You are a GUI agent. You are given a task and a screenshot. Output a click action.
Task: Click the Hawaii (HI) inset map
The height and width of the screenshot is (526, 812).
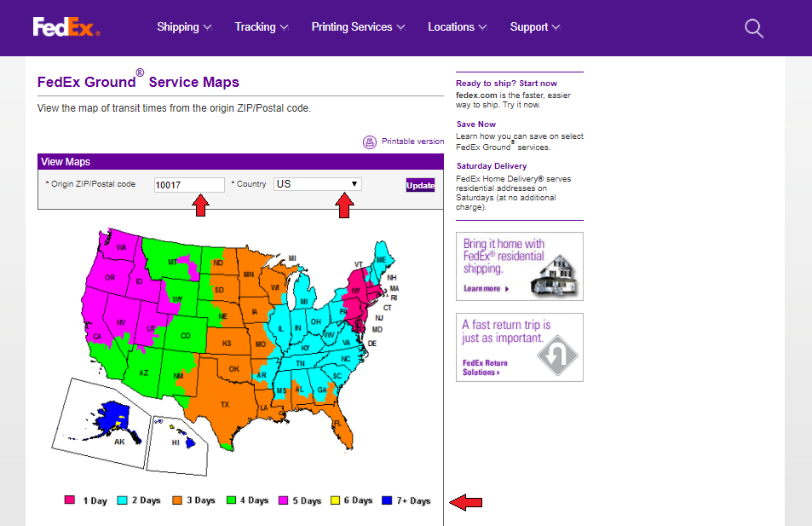click(x=176, y=445)
